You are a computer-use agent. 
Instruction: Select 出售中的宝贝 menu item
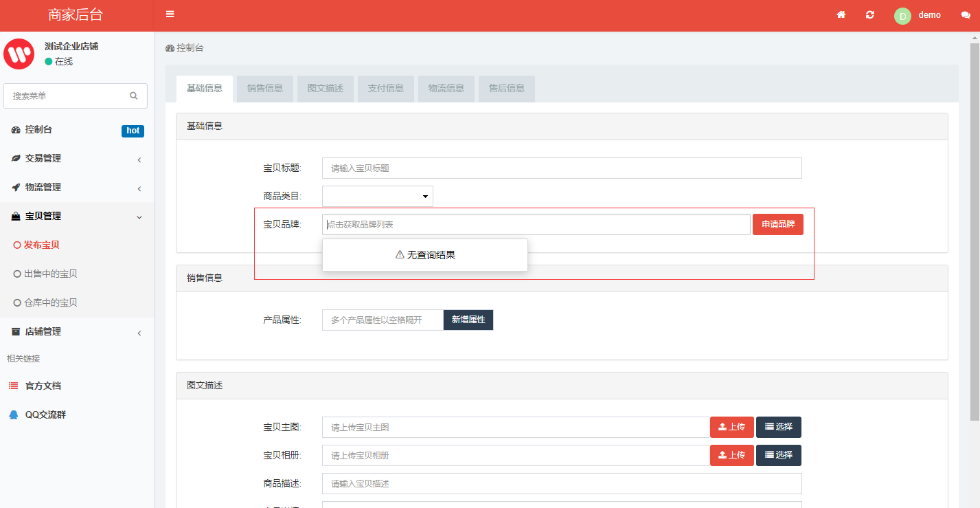[x=50, y=274]
